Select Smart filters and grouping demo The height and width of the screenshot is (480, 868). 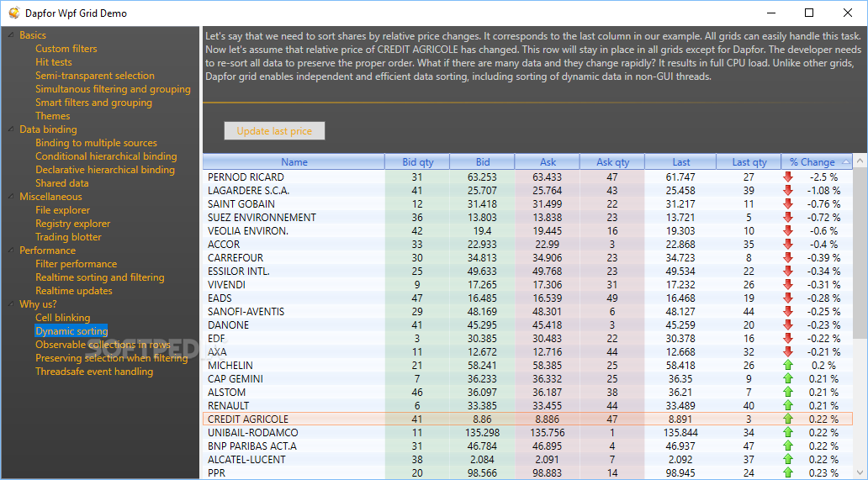(93, 103)
